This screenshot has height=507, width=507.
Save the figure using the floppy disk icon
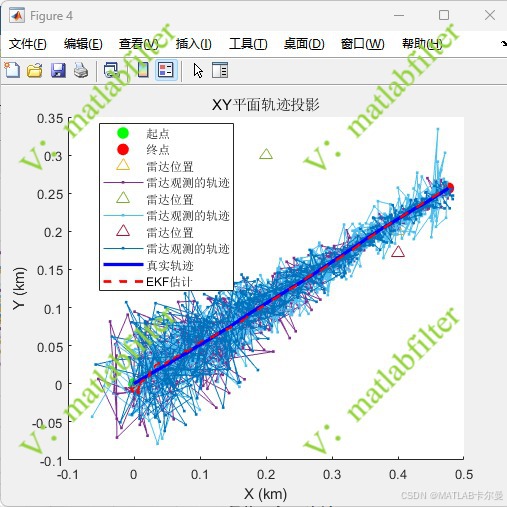(58, 70)
